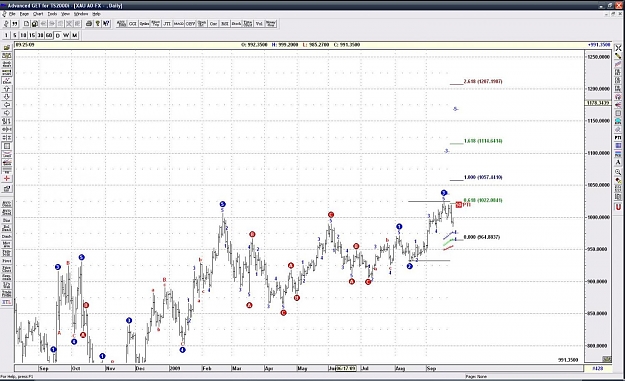Select the blue wave 5 marker at February peak
Screen dimensions: 625x381
pyautogui.click(x=222, y=204)
